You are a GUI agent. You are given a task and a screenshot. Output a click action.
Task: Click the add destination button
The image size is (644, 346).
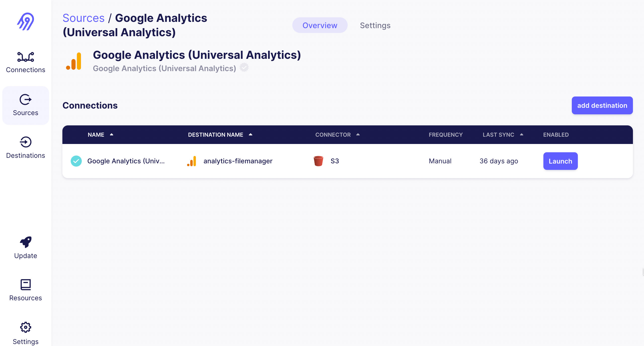click(602, 106)
